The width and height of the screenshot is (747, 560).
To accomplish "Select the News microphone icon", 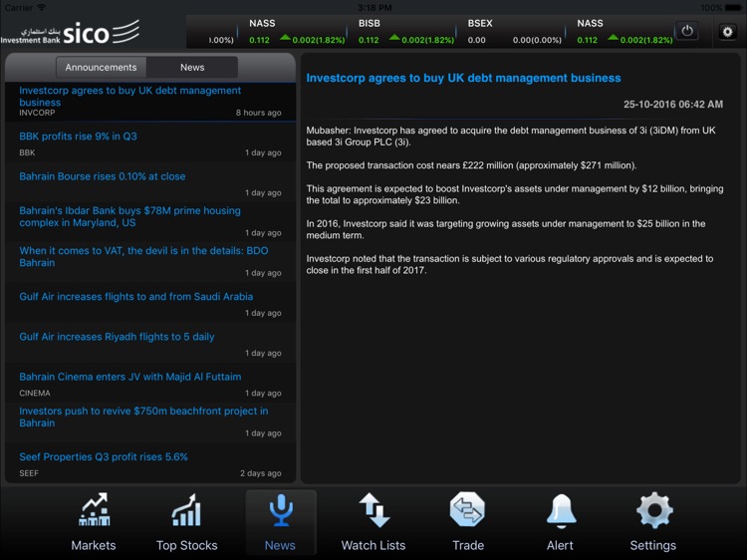I will coord(281,510).
